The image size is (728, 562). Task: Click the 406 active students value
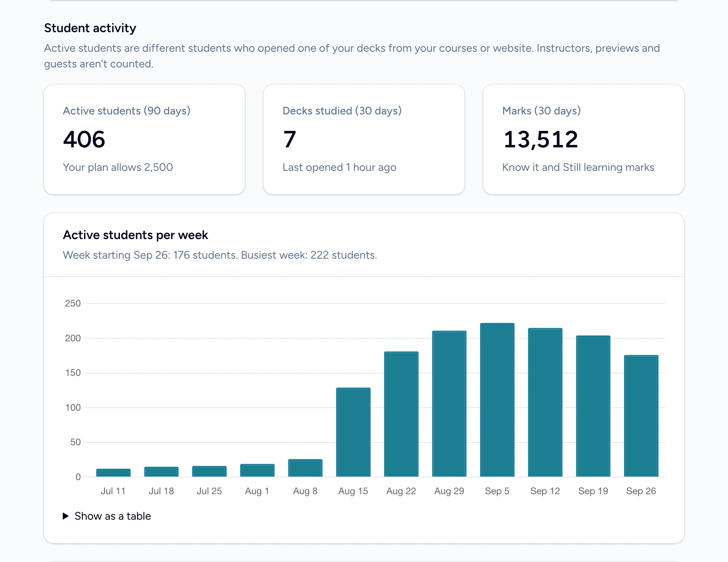(x=84, y=140)
